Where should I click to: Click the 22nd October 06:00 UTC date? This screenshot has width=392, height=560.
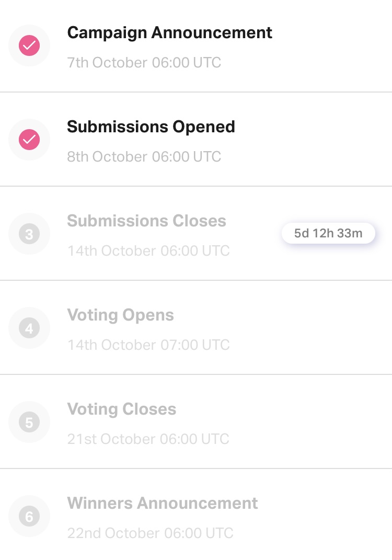[x=151, y=533]
